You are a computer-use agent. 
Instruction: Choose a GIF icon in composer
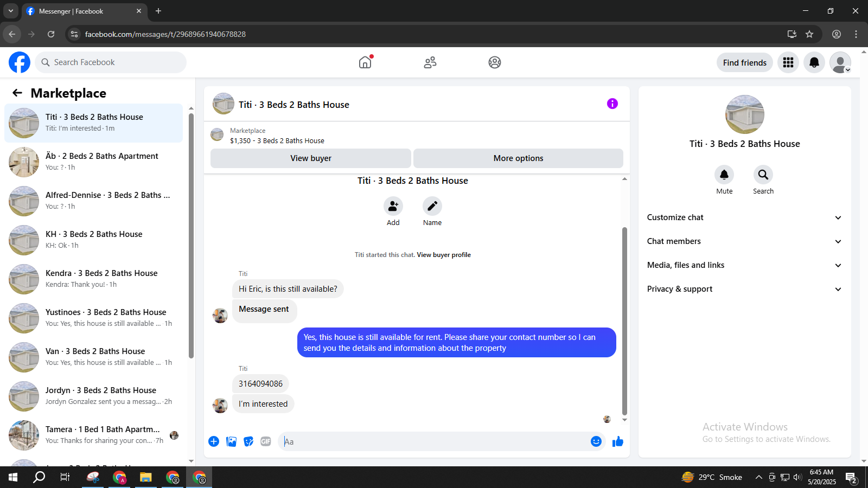tap(266, 441)
